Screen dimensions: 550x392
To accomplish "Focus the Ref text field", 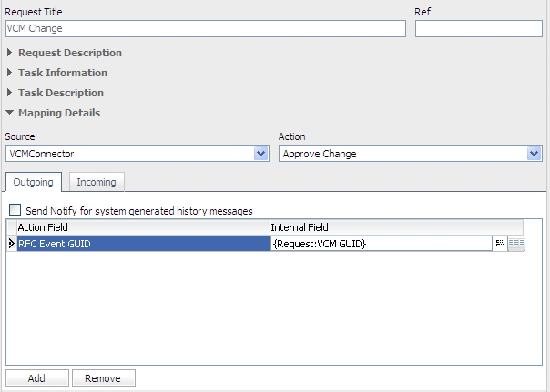I will [x=478, y=28].
